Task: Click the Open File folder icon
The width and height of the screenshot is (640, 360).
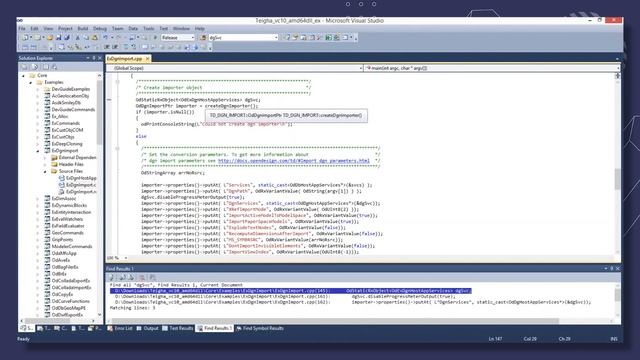Action: (50, 38)
